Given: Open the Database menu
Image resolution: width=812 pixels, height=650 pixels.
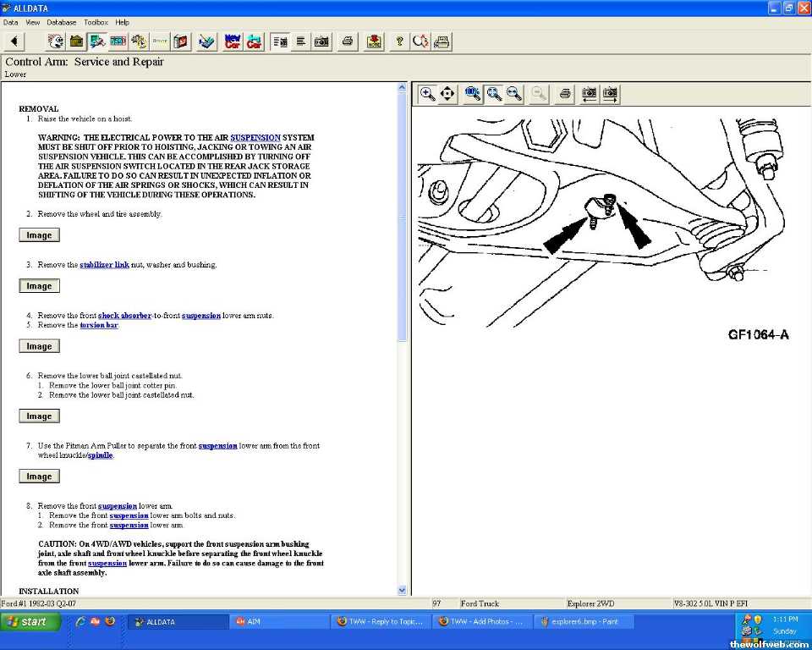Looking at the screenshot, I should click(x=61, y=22).
